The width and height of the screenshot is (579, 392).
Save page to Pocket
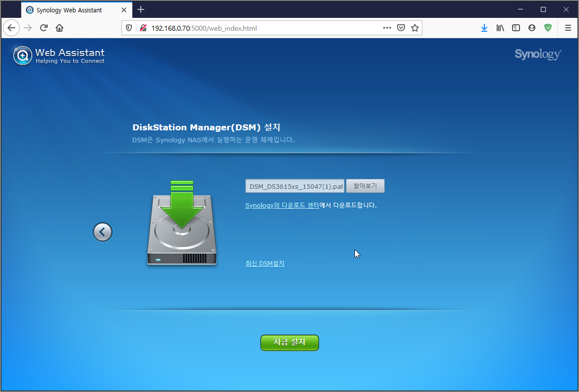401,28
